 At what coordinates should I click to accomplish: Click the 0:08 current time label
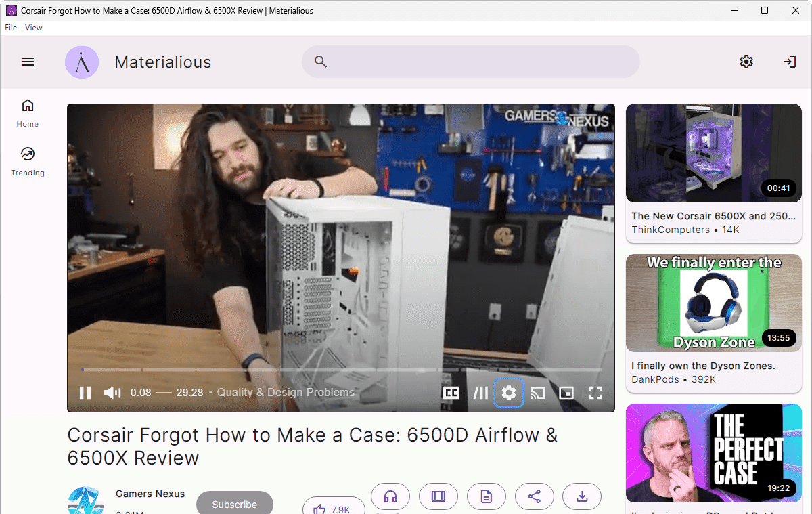pyautogui.click(x=141, y=393)
